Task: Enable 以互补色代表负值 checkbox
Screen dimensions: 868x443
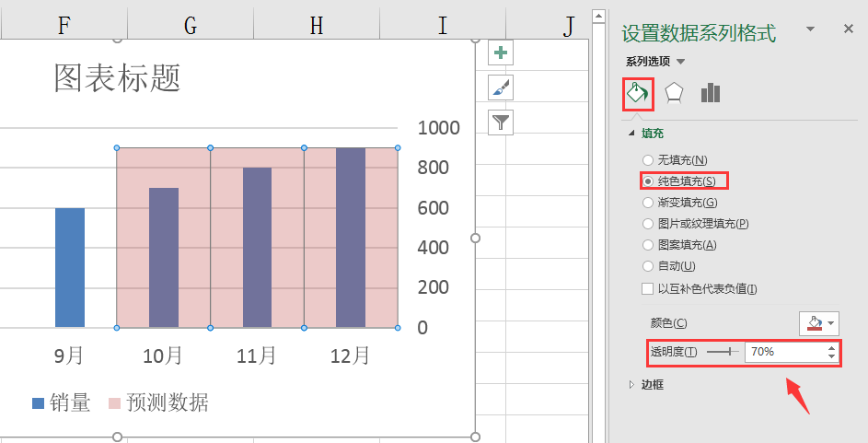Action: 647,288
